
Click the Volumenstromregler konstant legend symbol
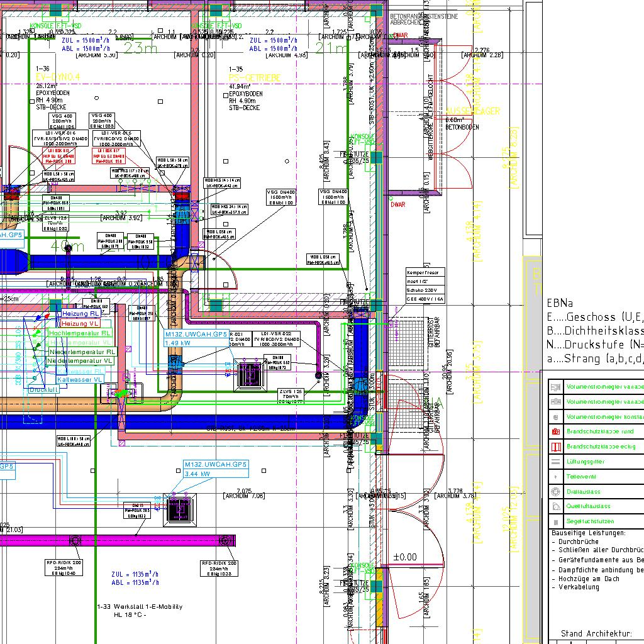pyautogui.click(x=555, y=417)
